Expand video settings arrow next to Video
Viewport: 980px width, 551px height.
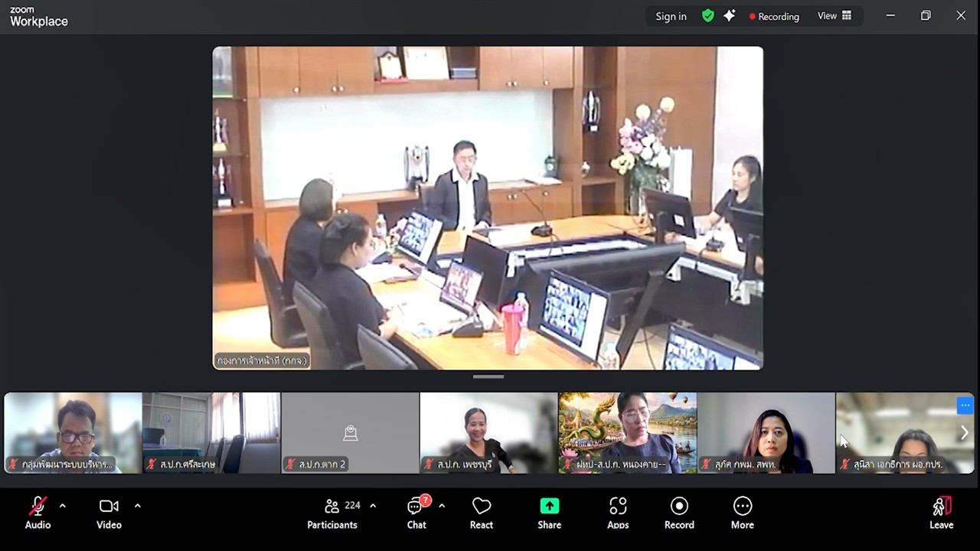(138, 506)
